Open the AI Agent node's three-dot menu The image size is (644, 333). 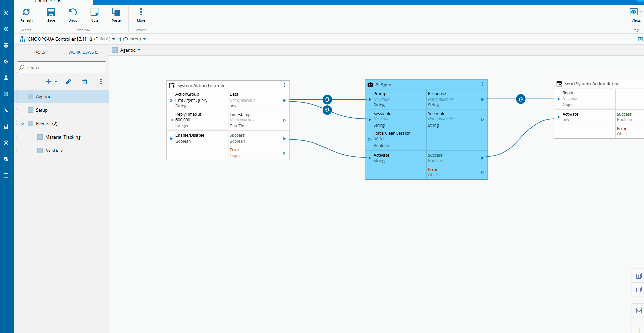pyautogui.click(x=483, y=84)
